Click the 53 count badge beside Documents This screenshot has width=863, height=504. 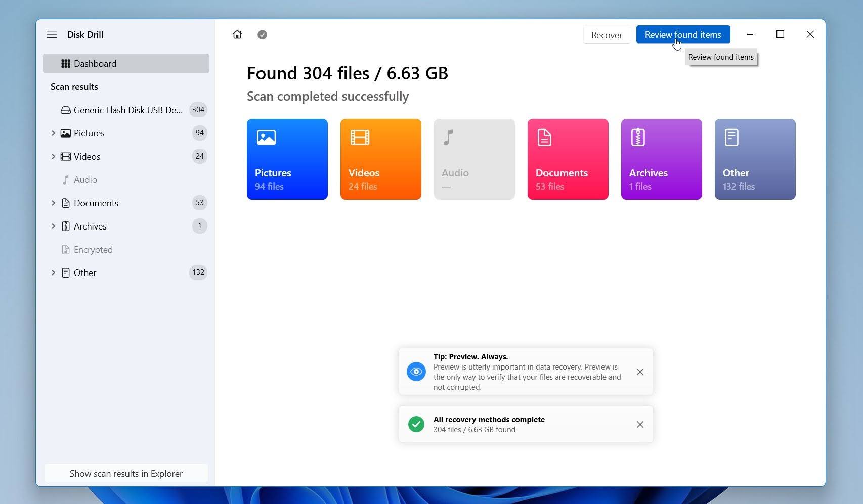point(200,203)
